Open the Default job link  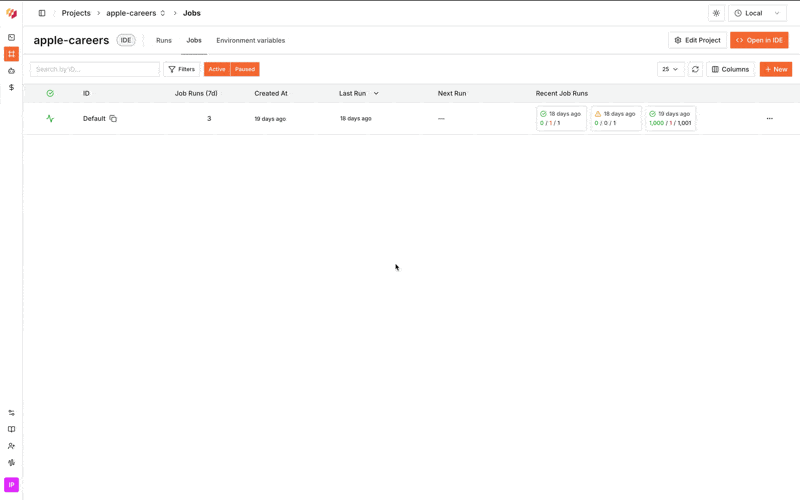94,118
